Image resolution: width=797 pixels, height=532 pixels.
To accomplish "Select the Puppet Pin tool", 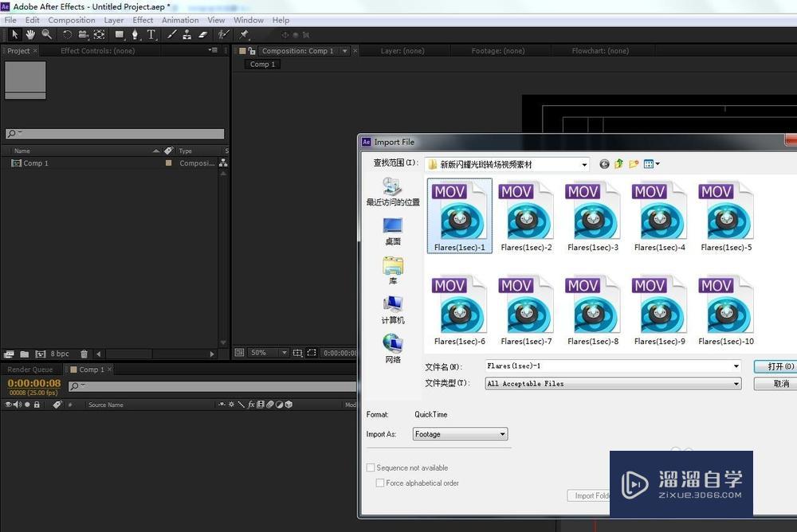I will click(x=244, y=34).
